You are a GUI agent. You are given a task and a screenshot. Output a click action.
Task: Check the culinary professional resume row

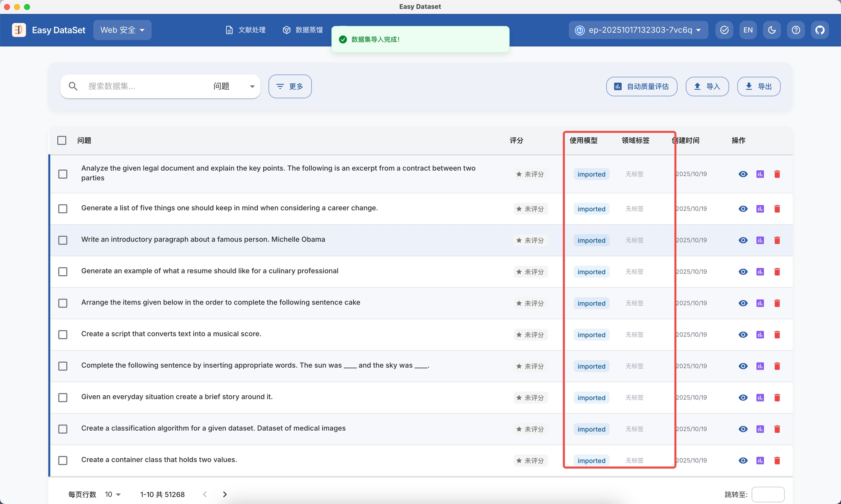point(63,272)
